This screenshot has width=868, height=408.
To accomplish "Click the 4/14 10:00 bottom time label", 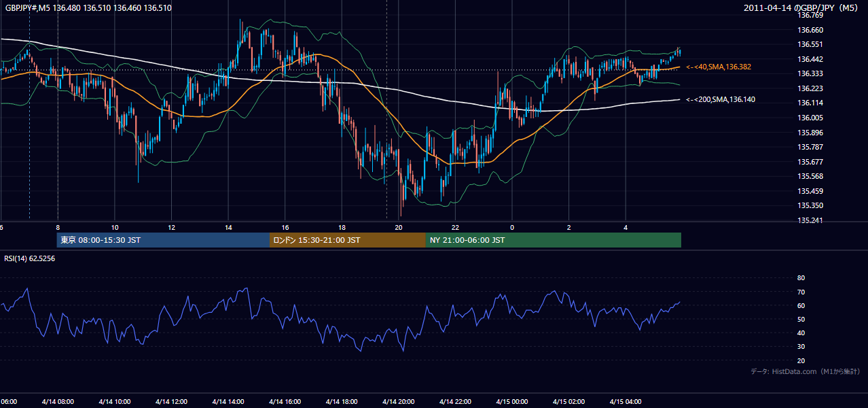I will [115, 401].
